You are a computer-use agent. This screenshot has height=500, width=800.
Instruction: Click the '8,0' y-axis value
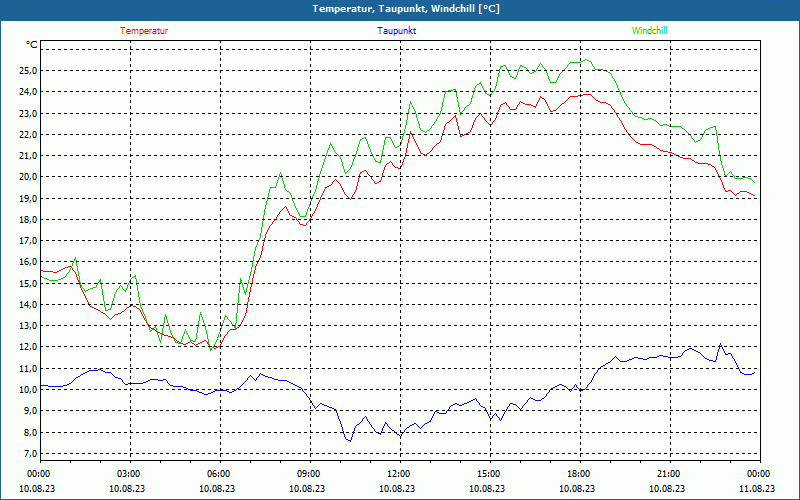(31, 432)
